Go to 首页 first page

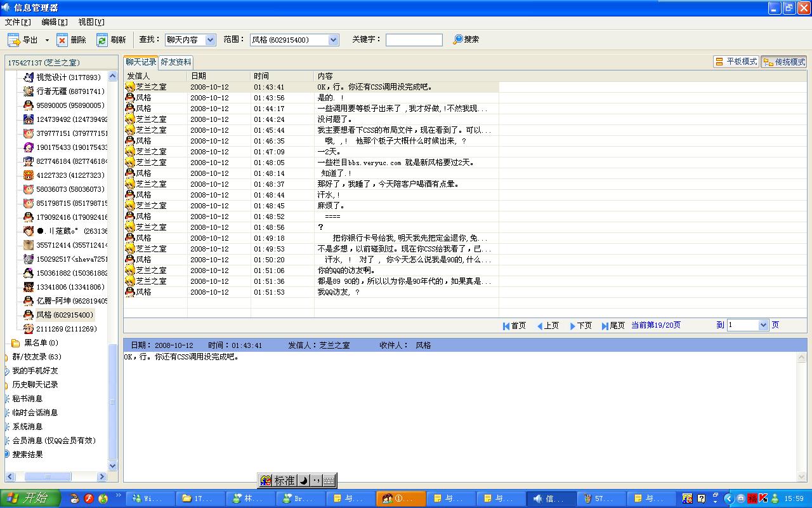pyautogui.click(x=514, y=326)
